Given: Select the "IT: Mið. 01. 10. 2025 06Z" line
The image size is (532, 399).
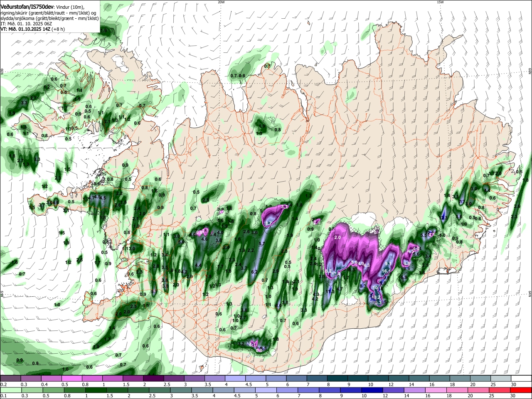Looking at the screenshot, I should pos(26,24).
